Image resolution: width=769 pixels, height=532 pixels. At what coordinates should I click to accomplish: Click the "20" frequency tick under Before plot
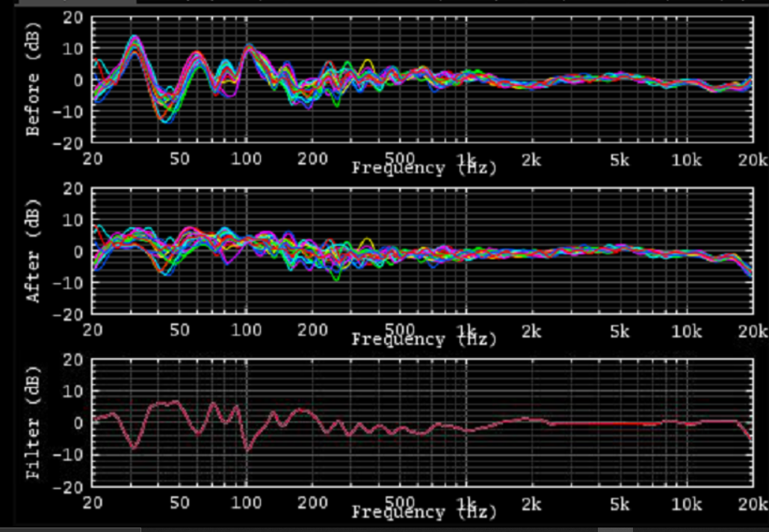tap(93, 159)
